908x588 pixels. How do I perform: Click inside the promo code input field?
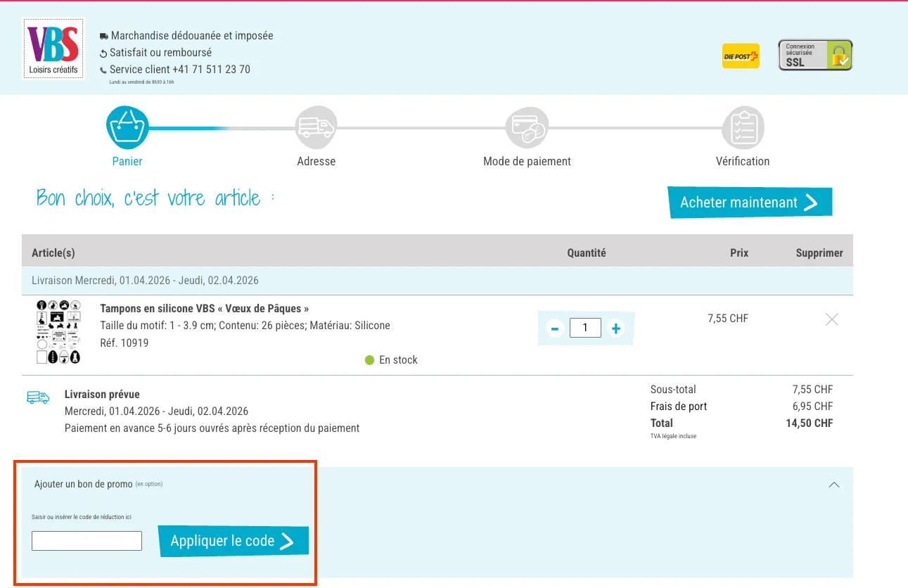86,541
